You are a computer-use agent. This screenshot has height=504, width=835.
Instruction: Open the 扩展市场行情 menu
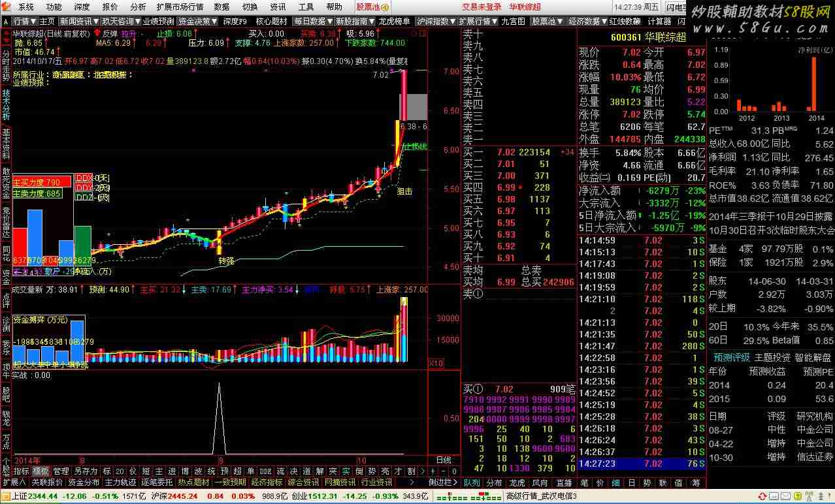point(180,7)
